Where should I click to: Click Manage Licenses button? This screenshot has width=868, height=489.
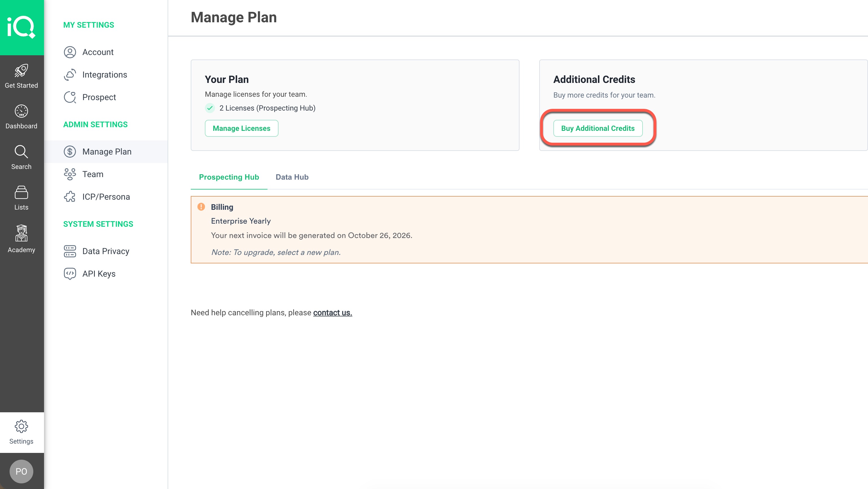tap(241, 128)
